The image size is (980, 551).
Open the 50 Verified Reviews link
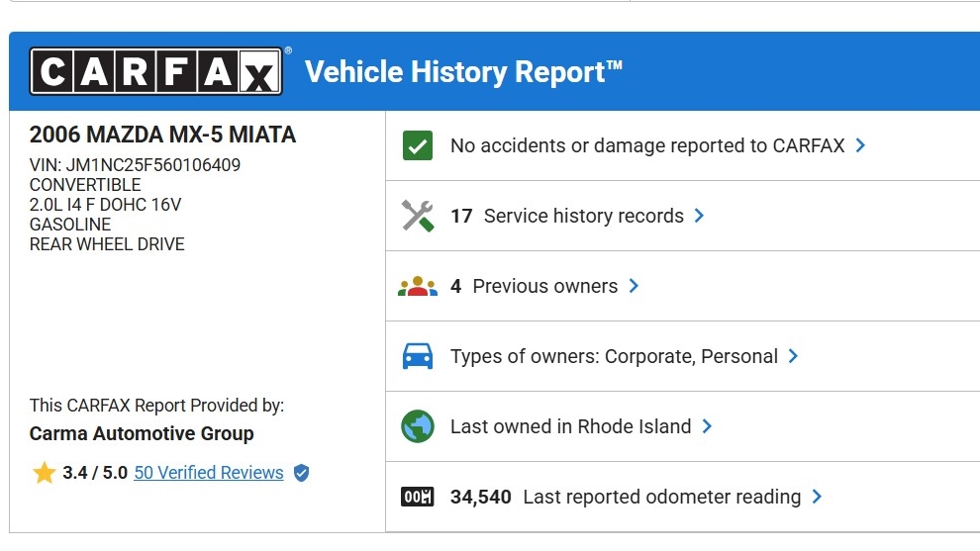point(209,473)
